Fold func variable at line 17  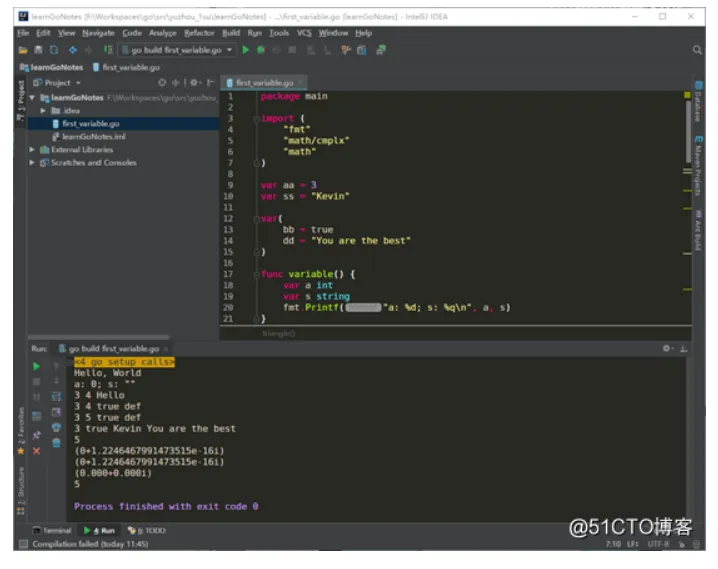[256, 274]
